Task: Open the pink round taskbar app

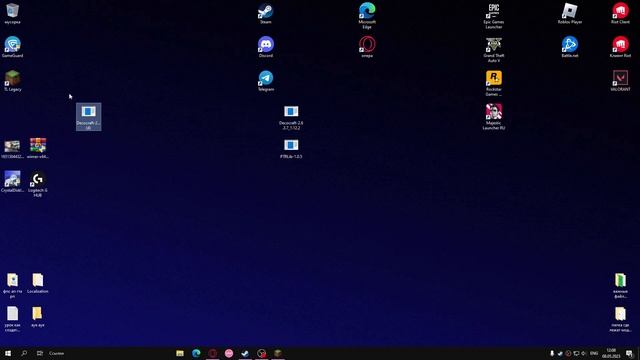Action: pos(229,353)
